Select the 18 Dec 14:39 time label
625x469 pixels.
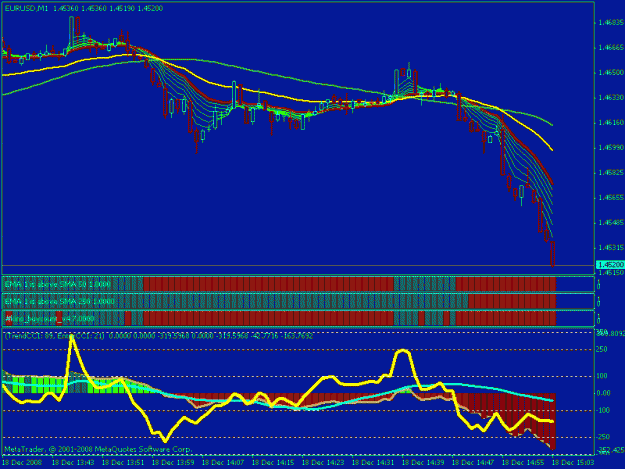point(423,463)
